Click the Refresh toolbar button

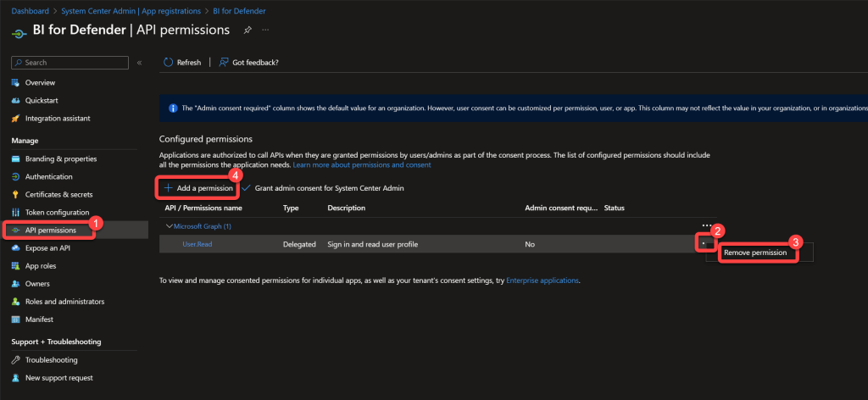coord(182,63)
